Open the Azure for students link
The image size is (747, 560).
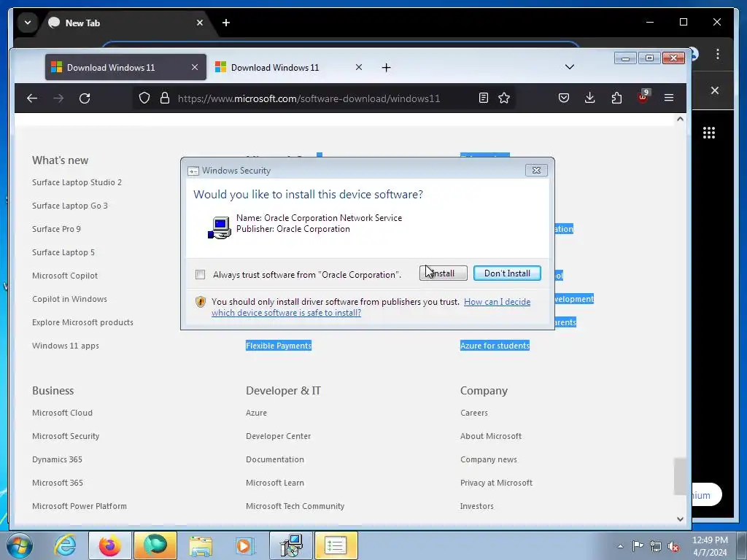(x=495, y=346)
